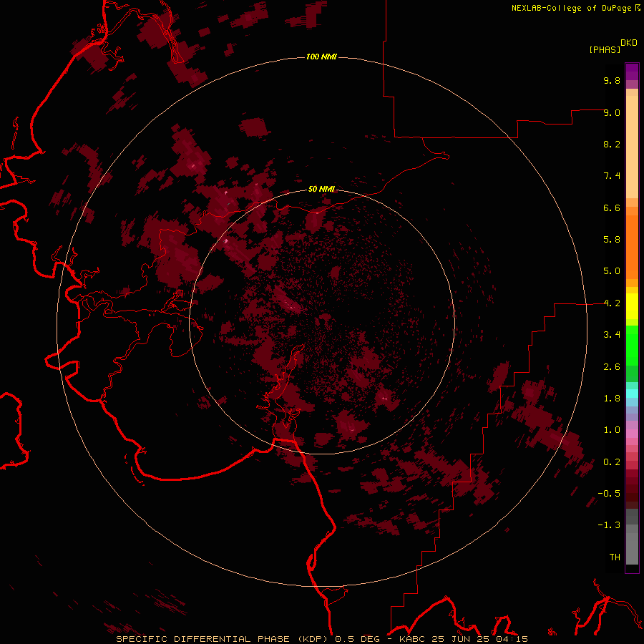
Task: Click the 50 NMI range ring label
Action: point(321,189)
